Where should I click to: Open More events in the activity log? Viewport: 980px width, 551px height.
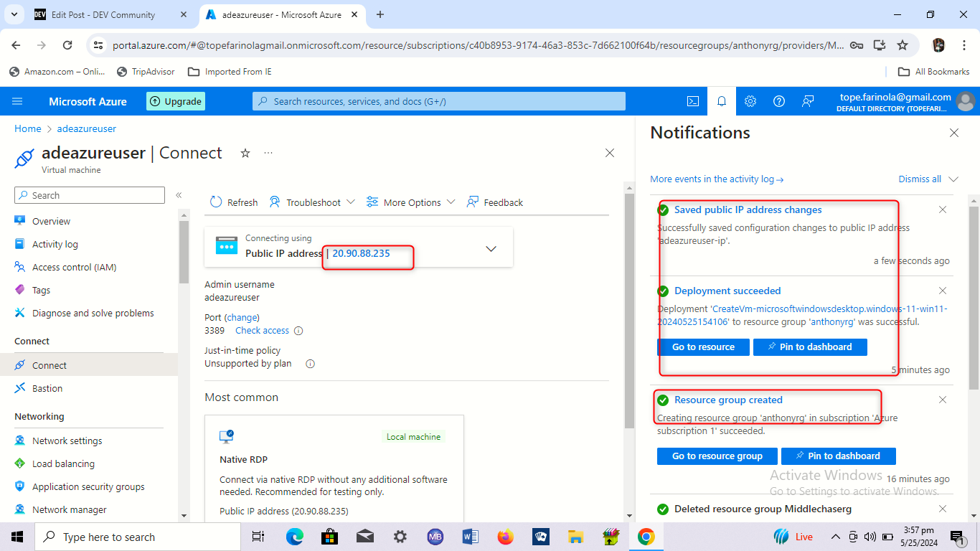tap(717, 179)
